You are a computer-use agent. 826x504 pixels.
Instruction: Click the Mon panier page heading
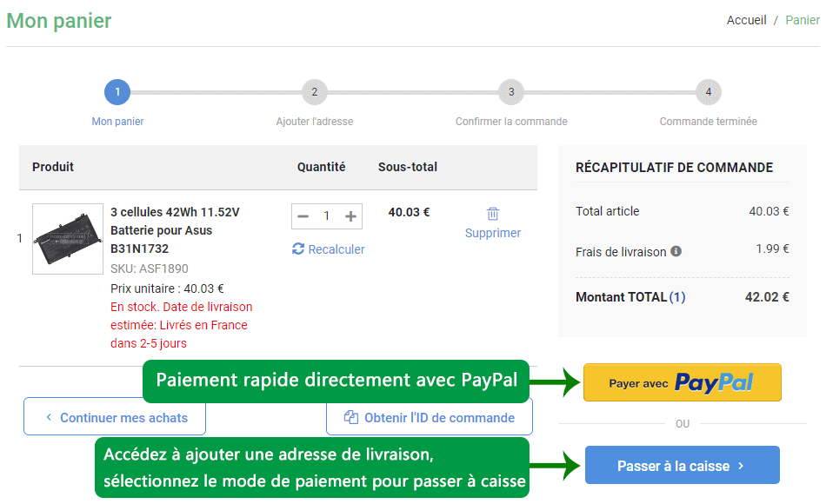click(59, 21)
